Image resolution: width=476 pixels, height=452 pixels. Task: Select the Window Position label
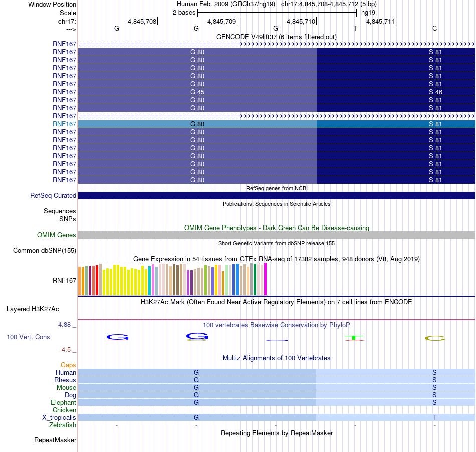[52, 4]
